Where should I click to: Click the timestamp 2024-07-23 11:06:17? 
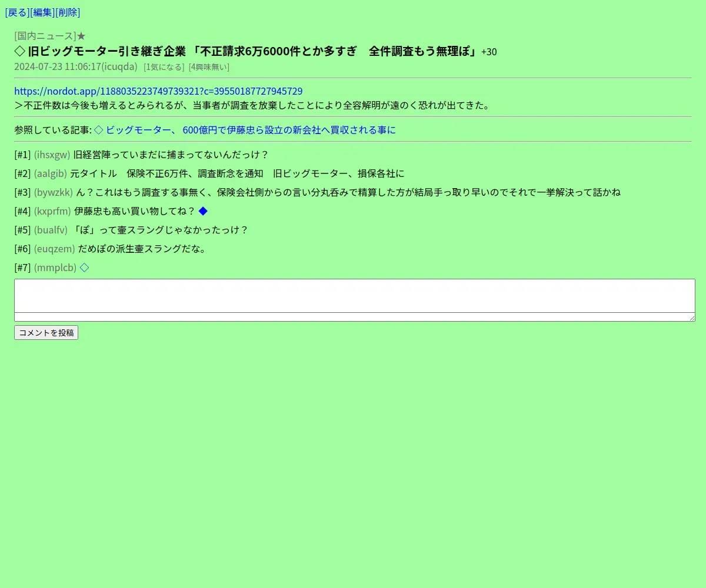pyautogui.click(x=58, y=66)
